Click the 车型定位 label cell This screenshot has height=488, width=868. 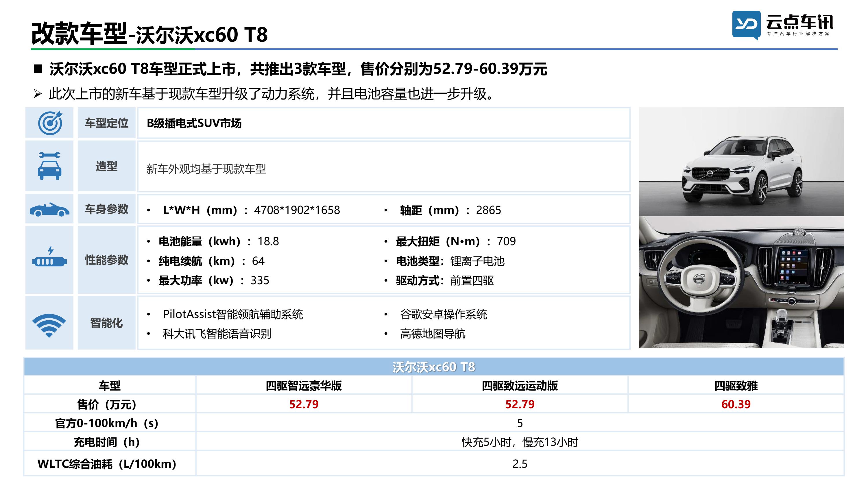(x=106, y=123)
